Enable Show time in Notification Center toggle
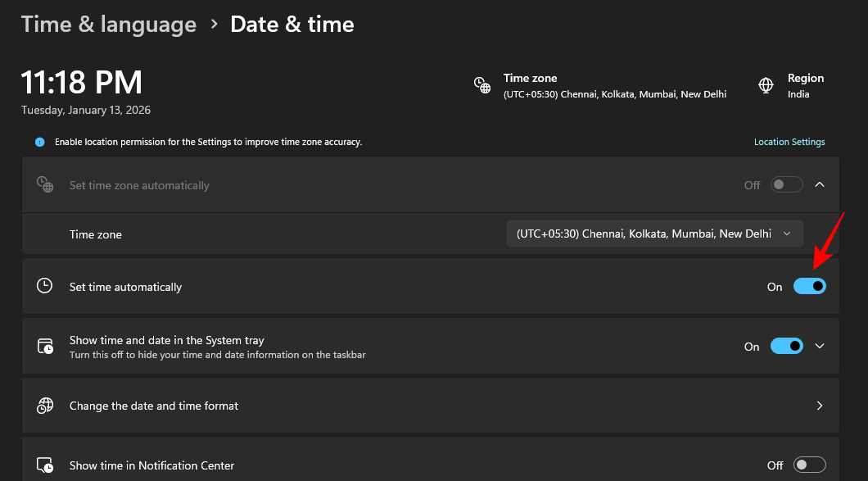This screenshot has width=868, height=481. coord(809,465)
